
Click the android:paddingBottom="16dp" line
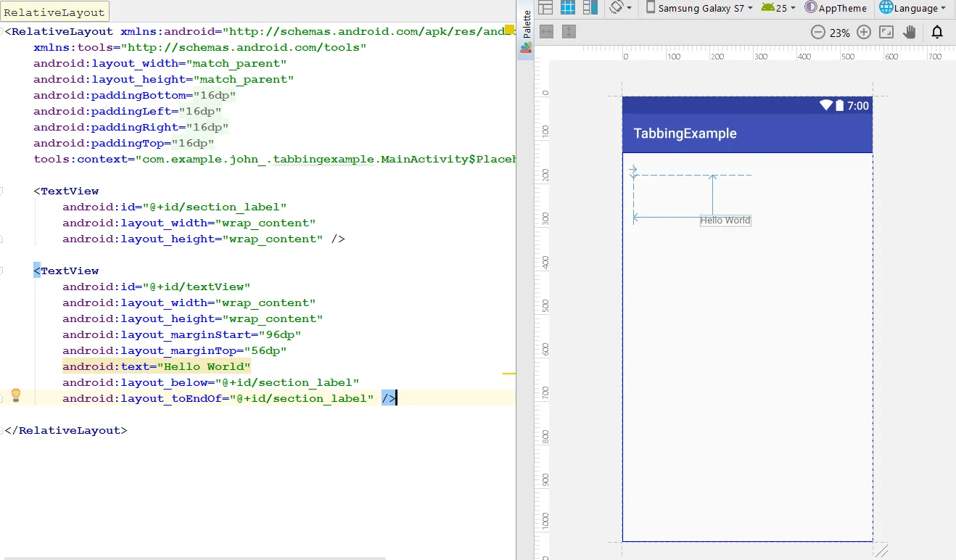tap(135, 95)
